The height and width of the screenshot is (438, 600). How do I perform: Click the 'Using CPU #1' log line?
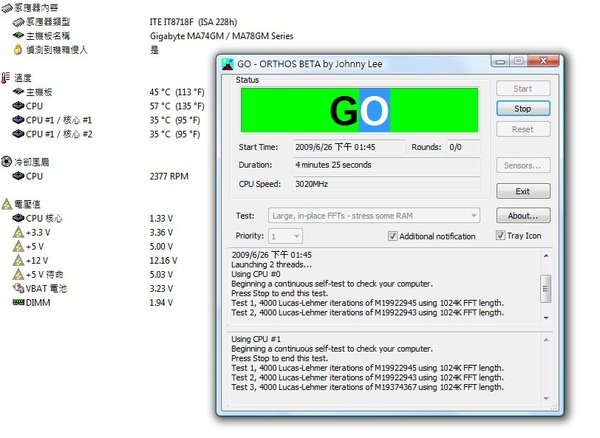coord(256,339)
